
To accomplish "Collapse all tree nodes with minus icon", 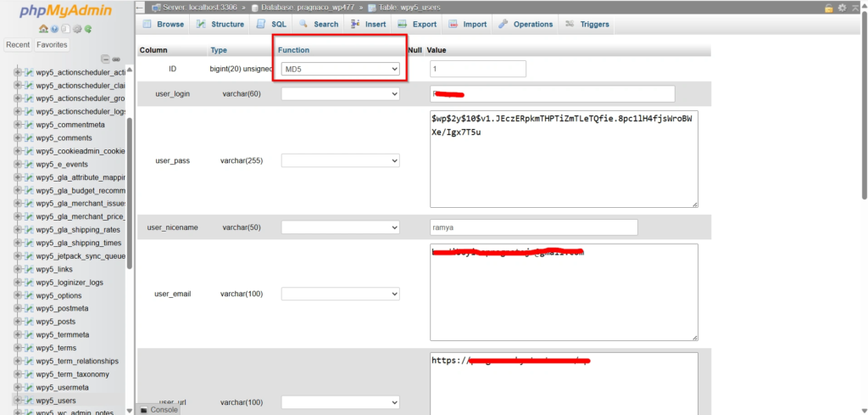I will point(104,59).
